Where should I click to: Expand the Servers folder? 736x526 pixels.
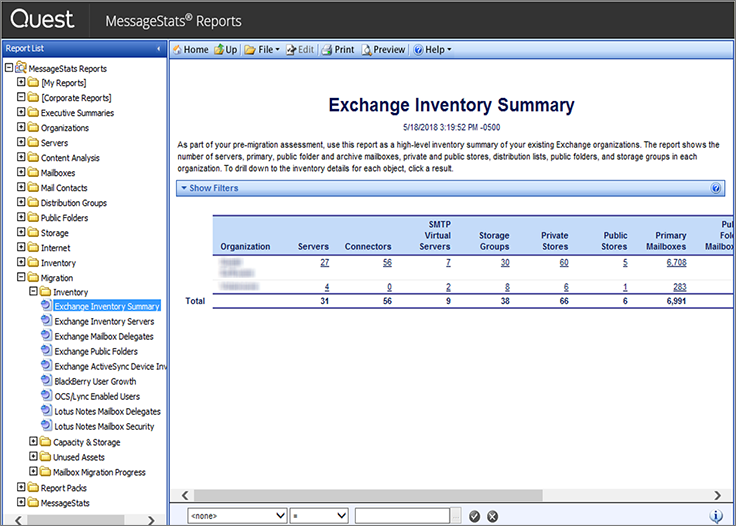point(21,142)
